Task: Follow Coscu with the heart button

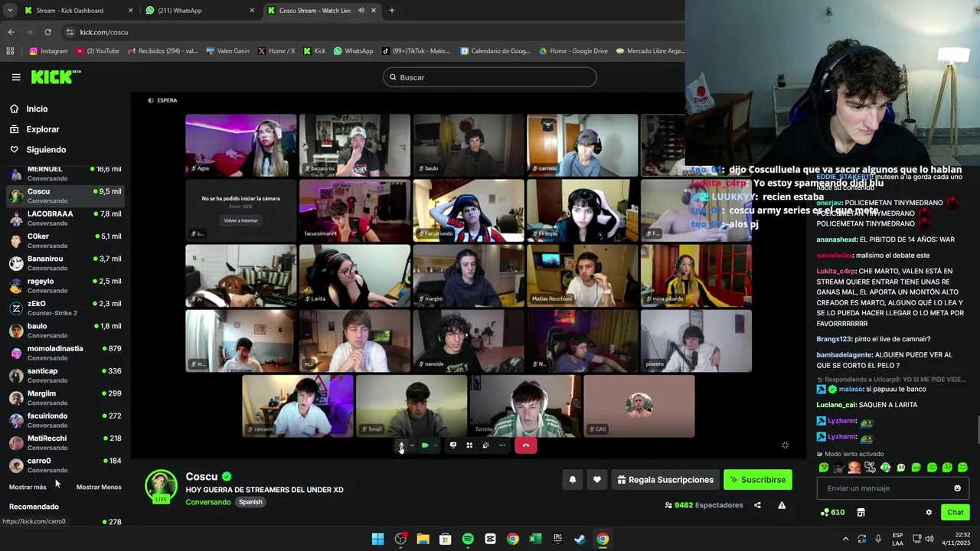Action: click(x=596, y=480)
